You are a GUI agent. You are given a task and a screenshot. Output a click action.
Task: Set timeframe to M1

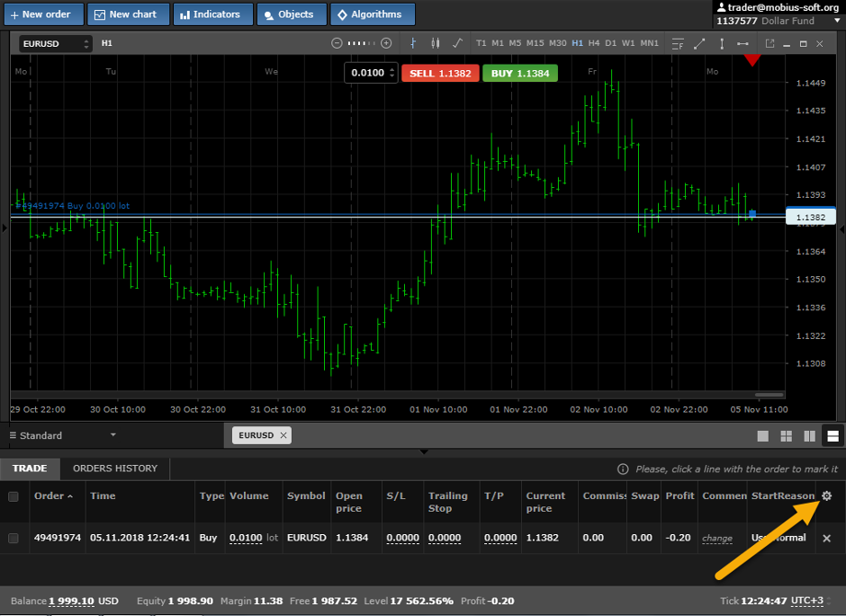coord(498,43)
